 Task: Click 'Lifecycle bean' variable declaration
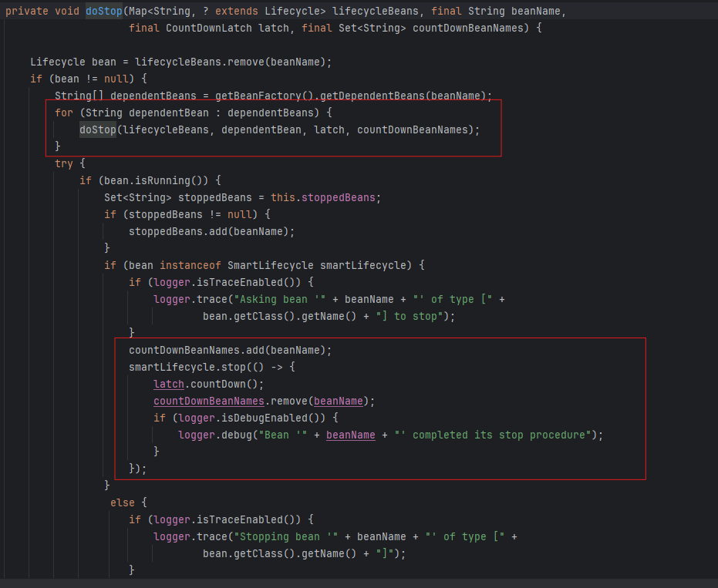[73, 62]
